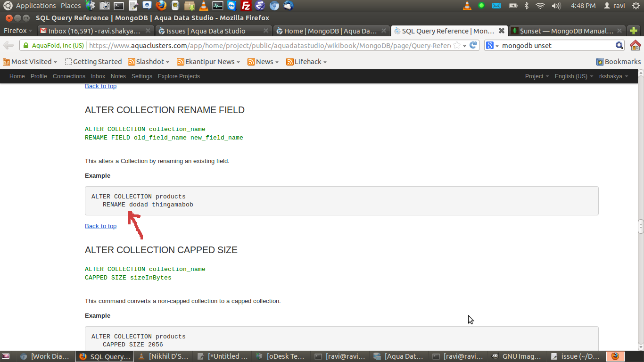The height and width of the screenshot is (362, 644).
Task: Open the chat messenger launcher in top panel
Action: click(147, 6)
